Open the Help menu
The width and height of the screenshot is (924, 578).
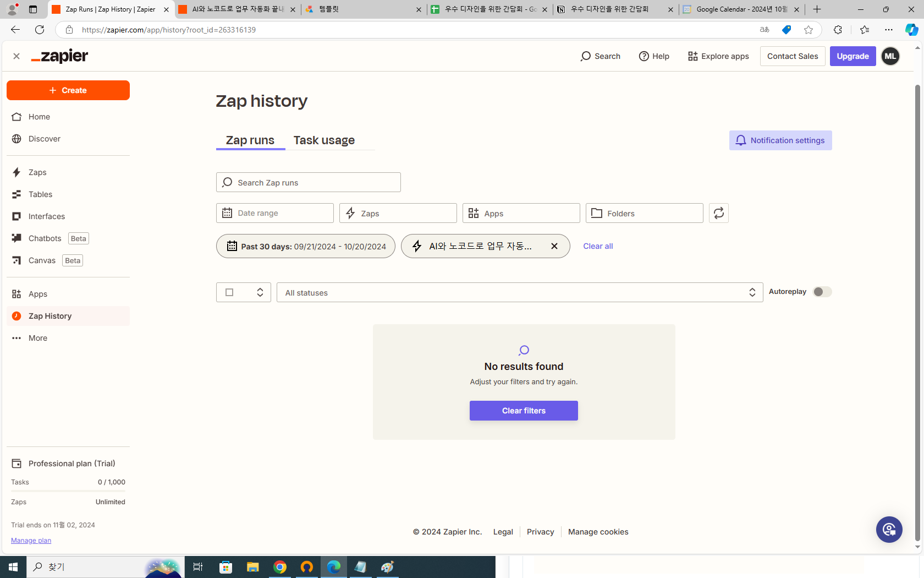click(654, 56)
